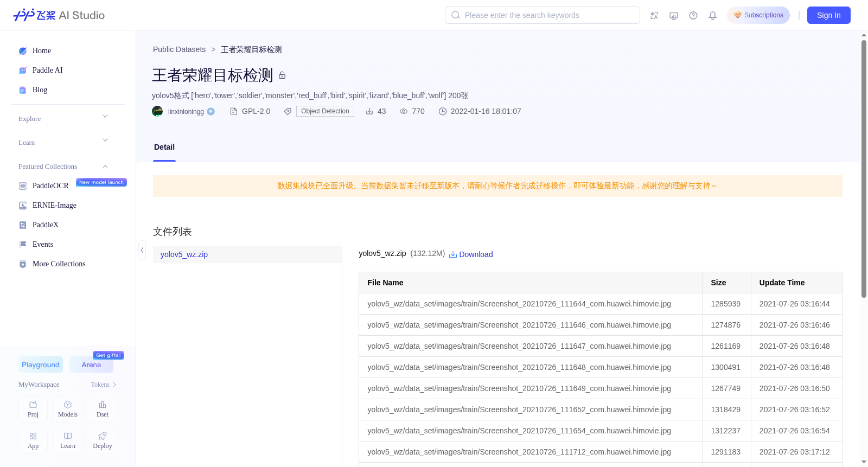Click the eye views icon showing 770
The image size is (868, 467).
coord(404,111)
